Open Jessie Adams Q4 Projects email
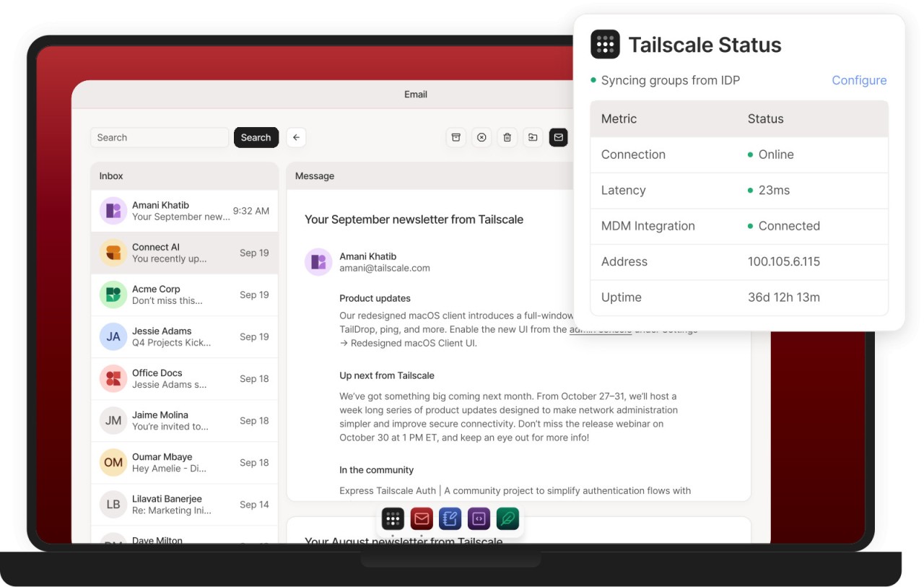Viewport: 924px width, 587px height. click(185, 336)
